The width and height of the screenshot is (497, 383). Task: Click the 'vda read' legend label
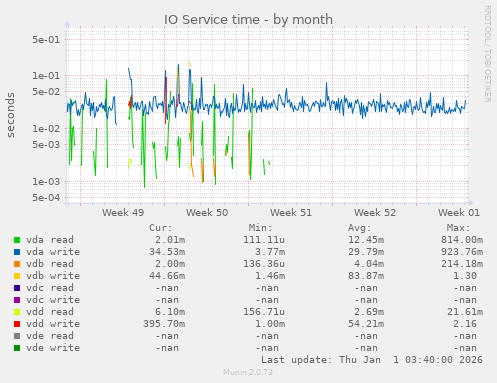click(50, 240)
